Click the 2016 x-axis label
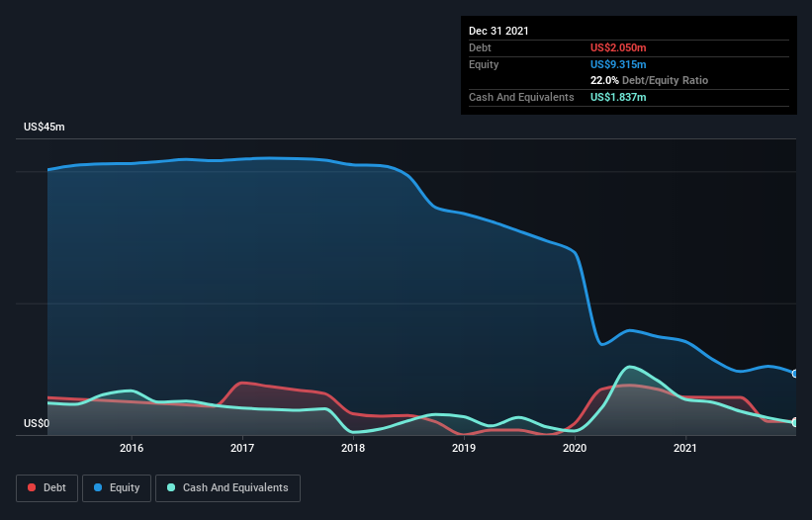Image resolution: width=812 pixels, height=520 pixels. [132, 448]
